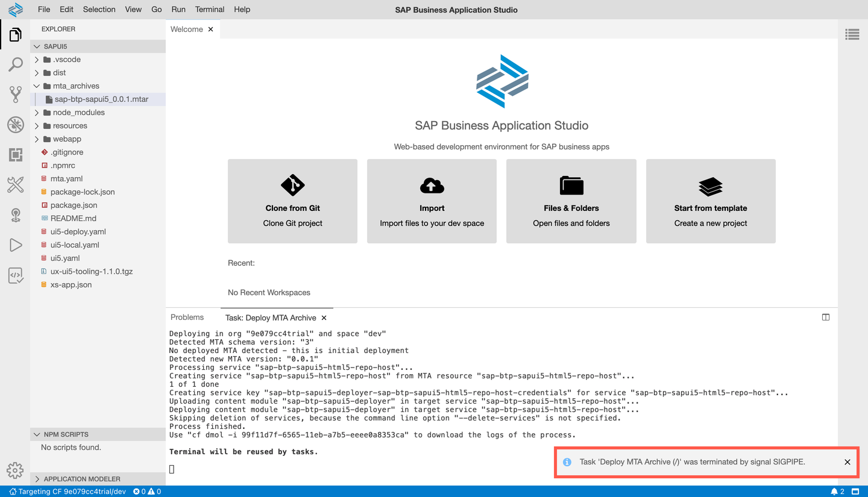Viewport: 868px width, 497px height.
Task: Open the xs-app.json file
Action: coord(98,285)
